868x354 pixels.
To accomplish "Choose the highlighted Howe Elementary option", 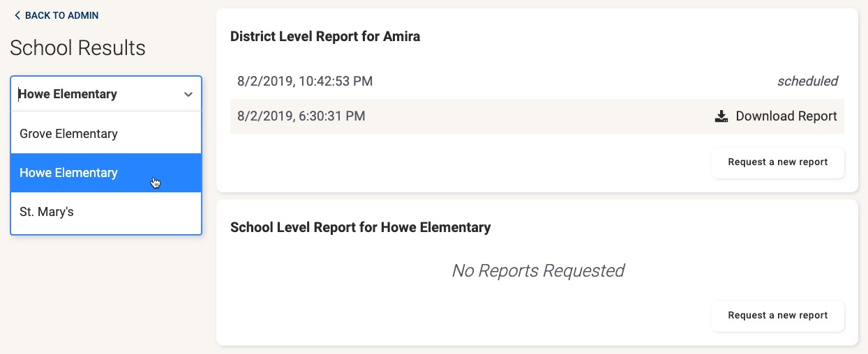I will pos(106,173).
